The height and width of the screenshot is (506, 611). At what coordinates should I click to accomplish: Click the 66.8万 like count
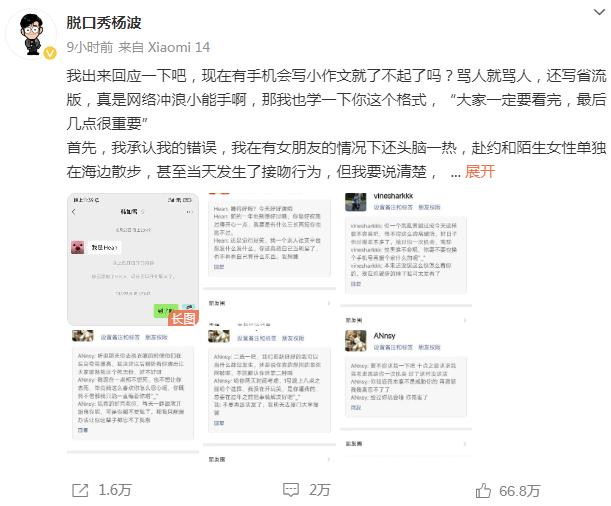point(519,491)
